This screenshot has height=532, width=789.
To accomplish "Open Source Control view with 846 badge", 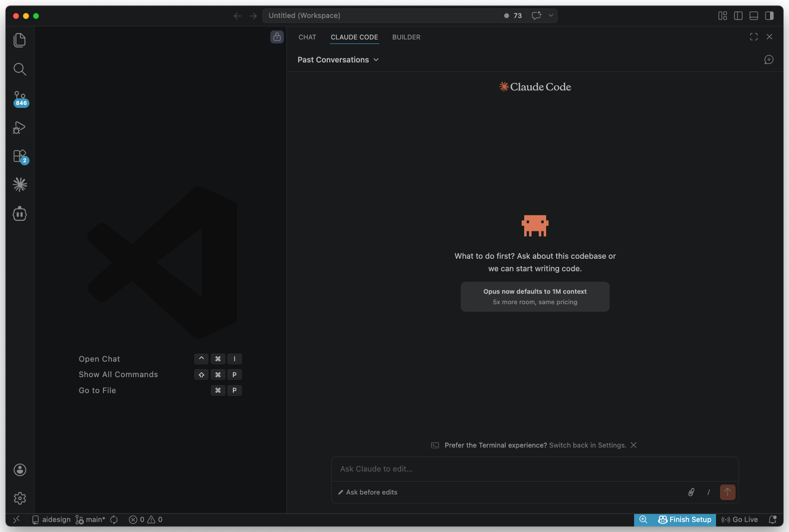I will click(19, 98).
